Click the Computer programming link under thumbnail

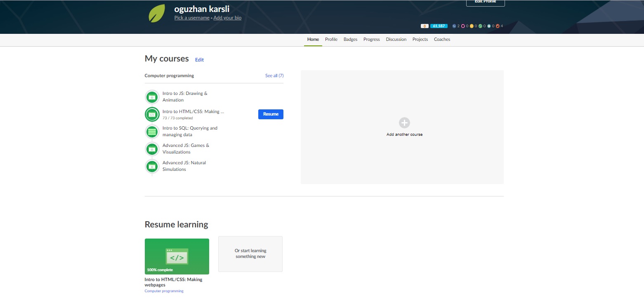[x=164, y=291]
